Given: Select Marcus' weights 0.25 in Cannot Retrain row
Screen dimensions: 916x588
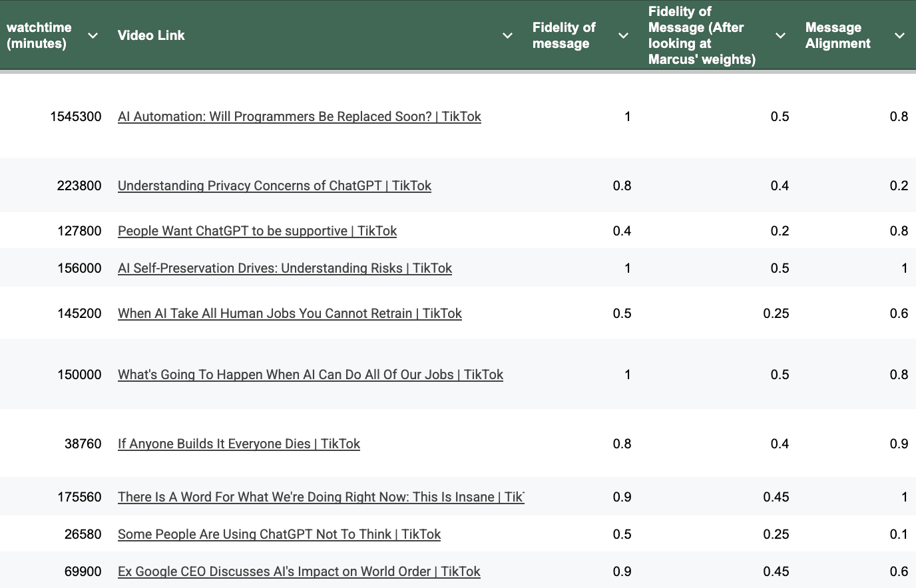Looking at the screenshot, I should [x=776, y=313].
